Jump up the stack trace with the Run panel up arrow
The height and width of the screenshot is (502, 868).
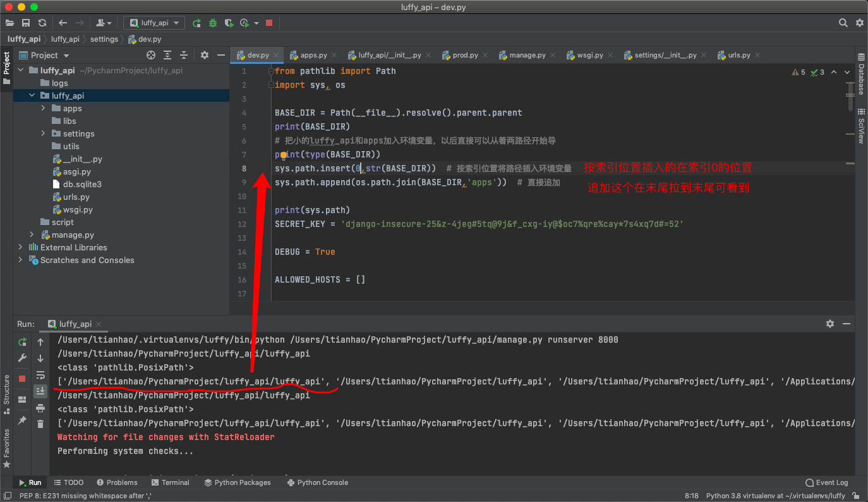tap(40, 342)
